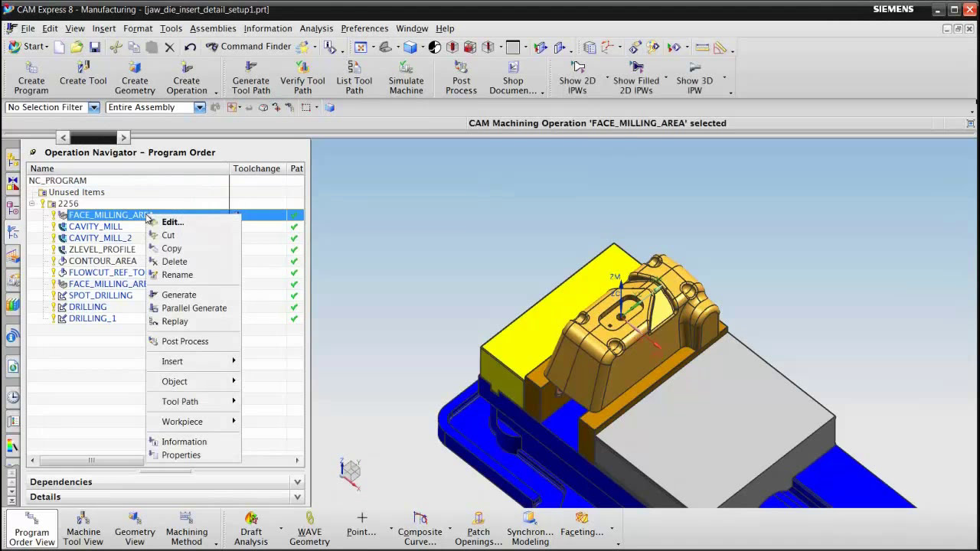Viewport: 980px width, 551px height.
Task: Click the Program Order View button
Action: (x=31, y=529)
